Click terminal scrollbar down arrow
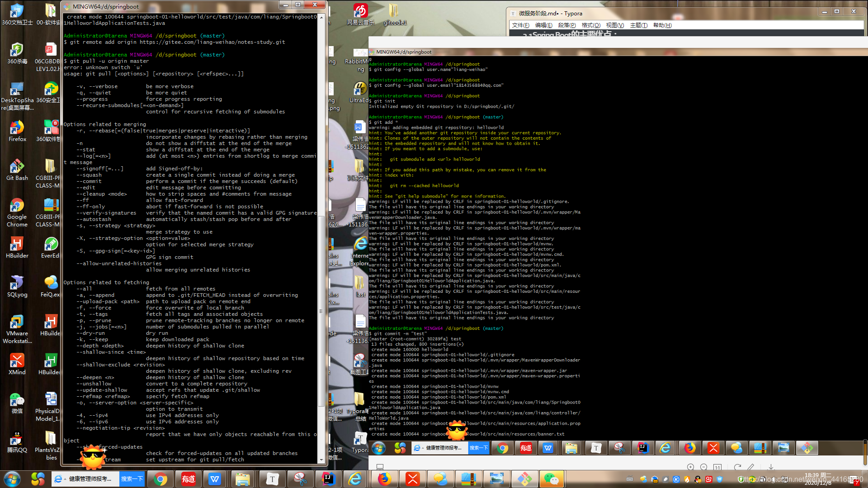Image resolution: width=868 pixels, height=488 pixels. [x=321, y=460]
